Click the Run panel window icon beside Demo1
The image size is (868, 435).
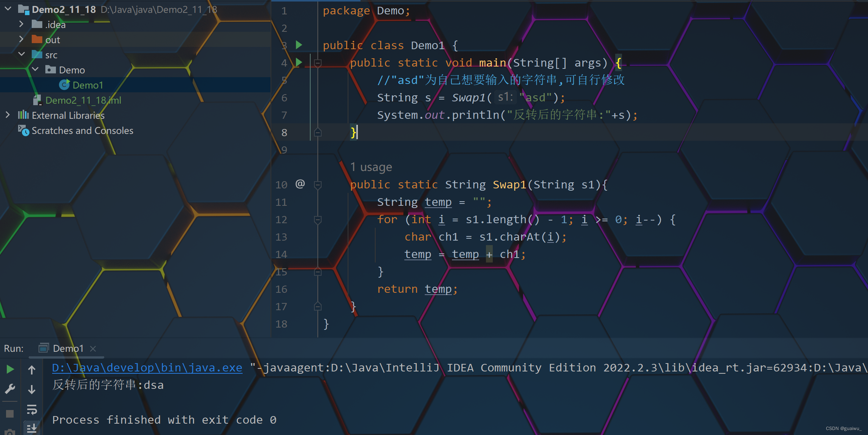[x=44, y=348]
